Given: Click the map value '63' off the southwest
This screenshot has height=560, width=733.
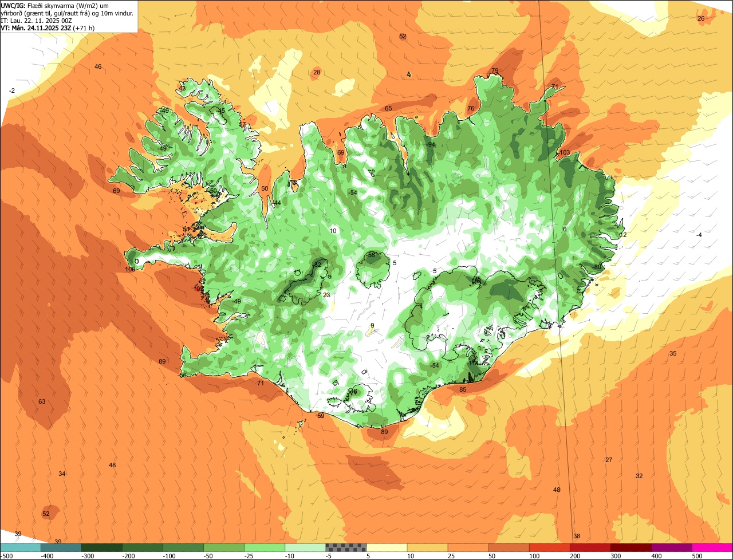Looking at the screenshot, I should coord(42,401).
